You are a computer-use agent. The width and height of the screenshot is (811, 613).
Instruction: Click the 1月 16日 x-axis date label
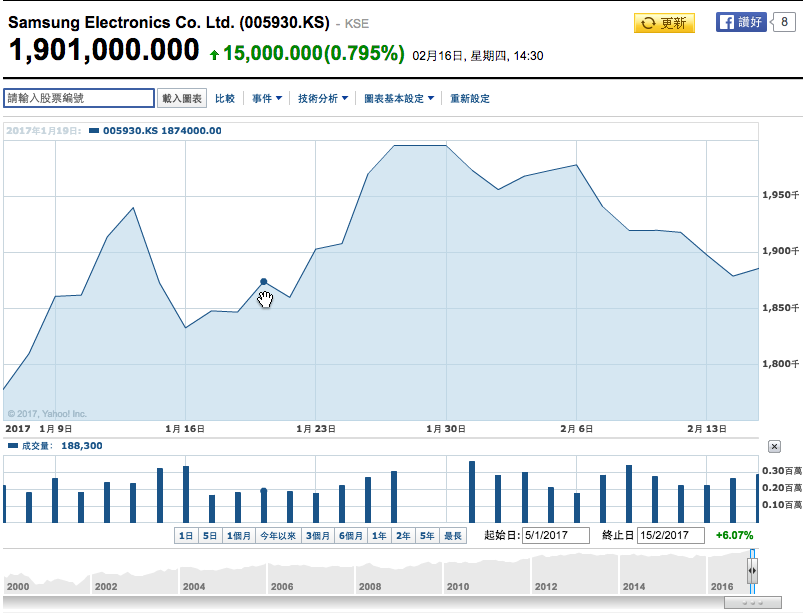click(x=185, y=429)
